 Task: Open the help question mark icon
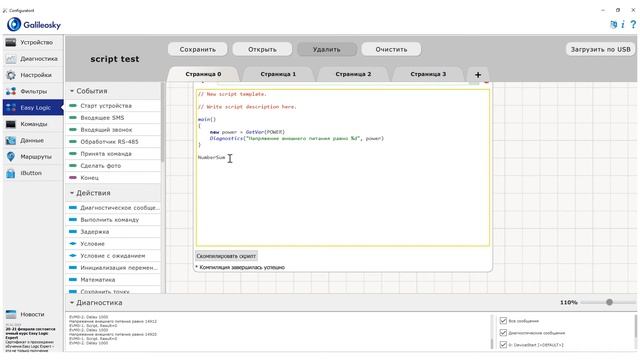pyautogui.click(x=633, y=24)
